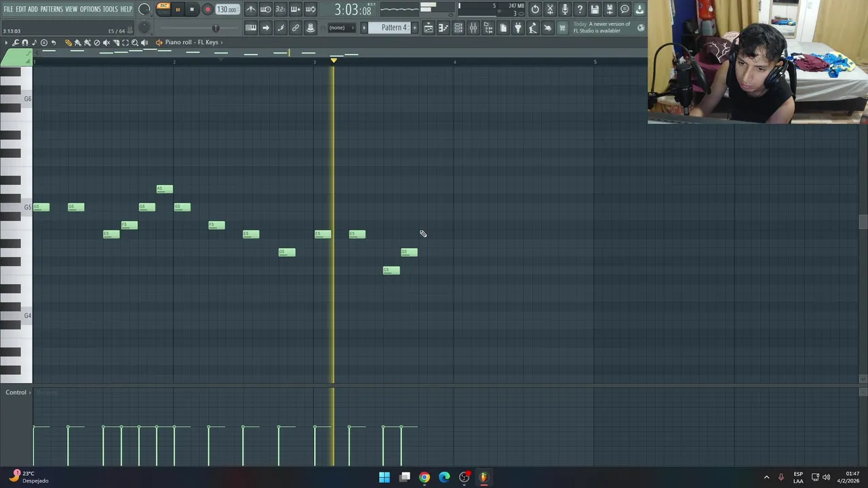Open the Undo history icon
Screen dimensions: 868x488
tap(535, 9)
